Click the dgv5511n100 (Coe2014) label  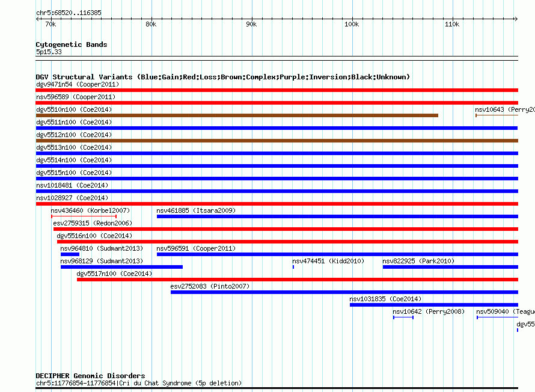pos(74,123)
